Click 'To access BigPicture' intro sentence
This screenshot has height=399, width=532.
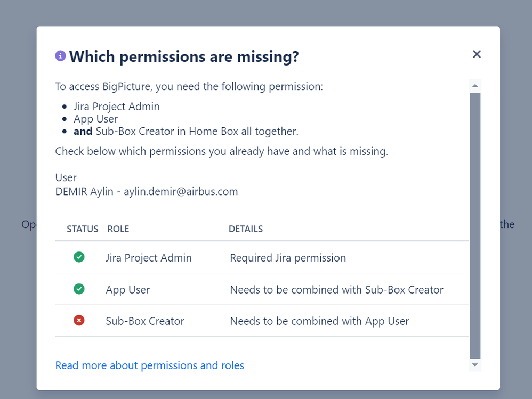tap(189, 87)
